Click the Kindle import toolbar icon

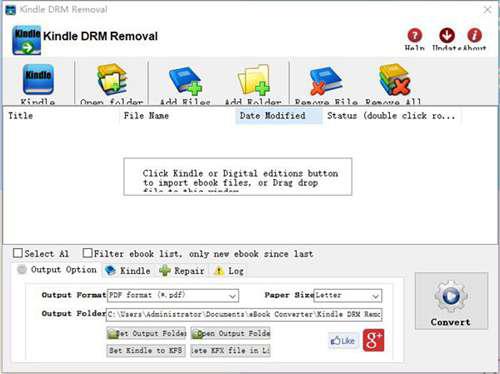(38, 80)
